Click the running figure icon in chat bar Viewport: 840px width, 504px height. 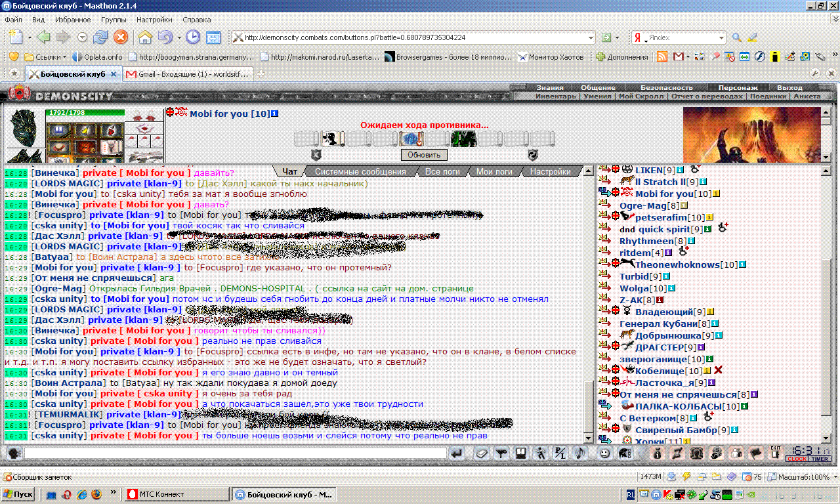pos(540,453)
